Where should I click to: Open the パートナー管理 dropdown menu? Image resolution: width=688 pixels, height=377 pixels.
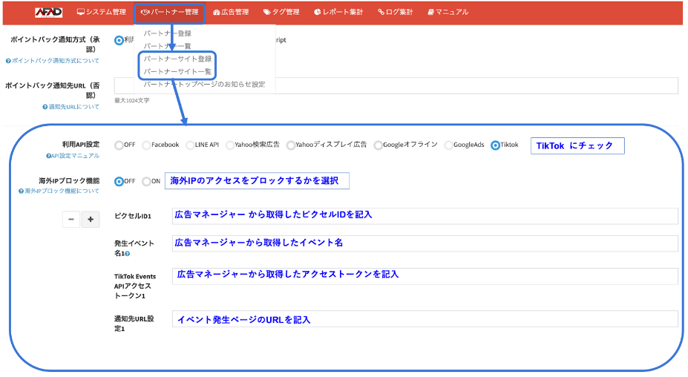click(169, 12)
